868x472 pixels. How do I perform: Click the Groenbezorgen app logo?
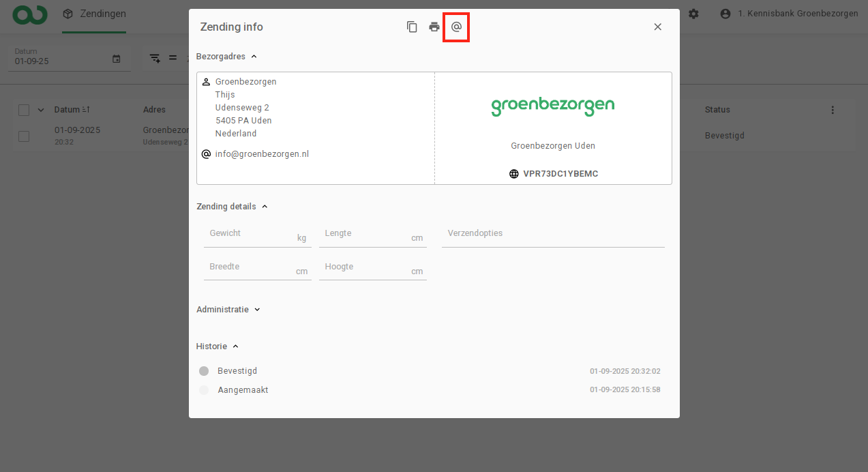coord(30,14)
